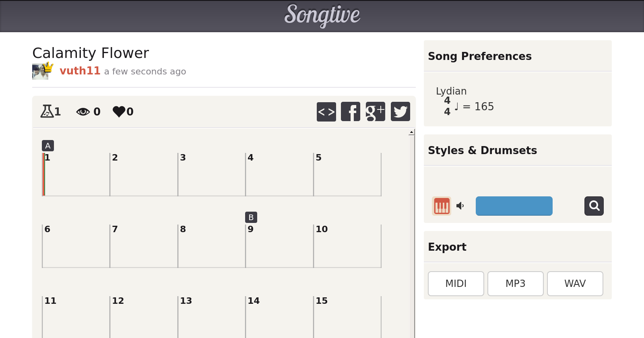Share the song on Facebook
644x338 pixels.
click(351, 111)
